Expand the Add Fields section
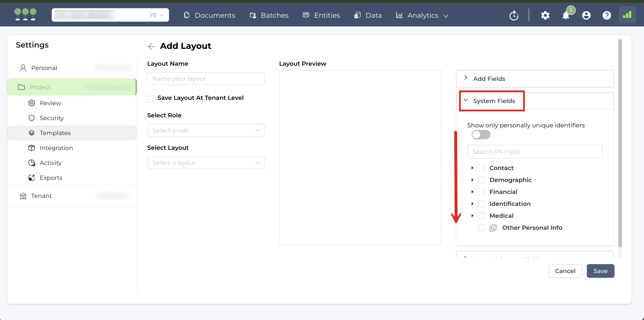 click(489, 79)
